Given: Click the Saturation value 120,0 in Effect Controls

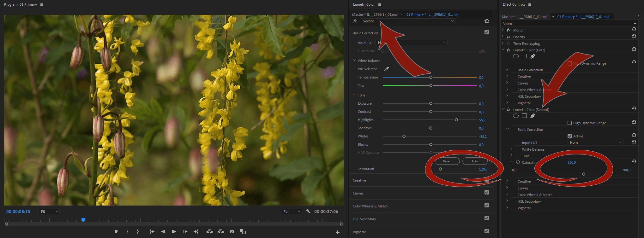Looking at the screenshot, I should tap(571, 162).
